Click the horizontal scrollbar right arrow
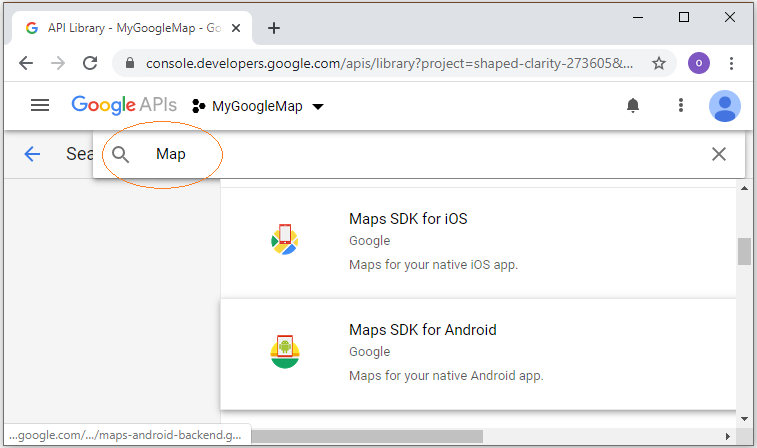The width and height of the screenshot is (757, 448). [728, 436]
